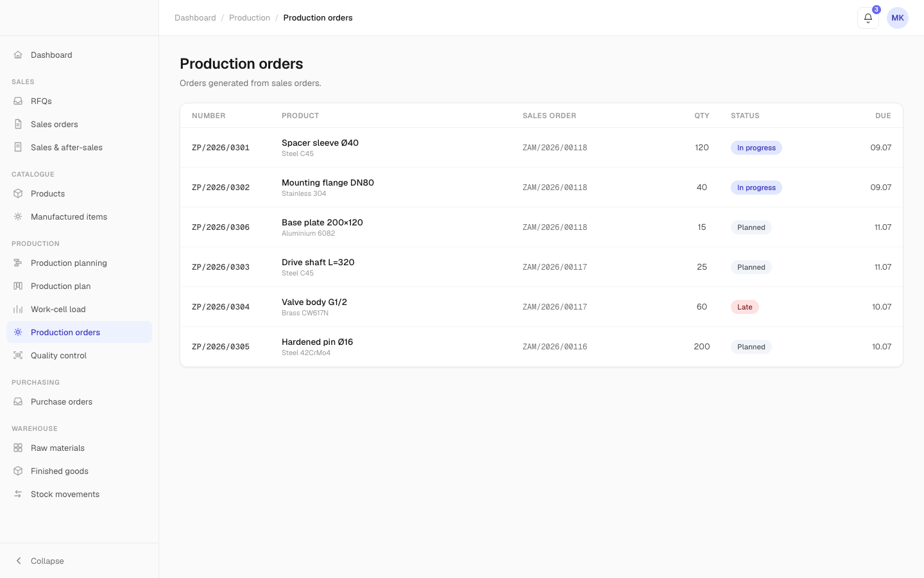Click sales order ZAM/2026/00116

pos(555,347)
